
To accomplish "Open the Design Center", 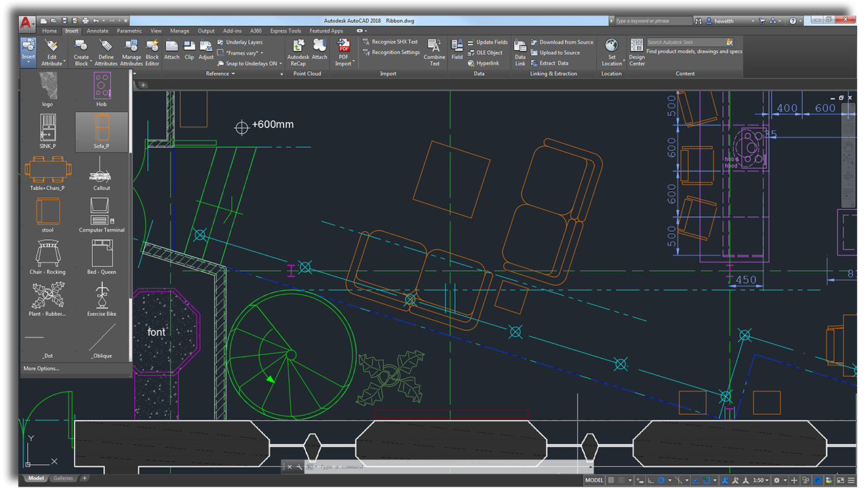I will pos(637,52).
